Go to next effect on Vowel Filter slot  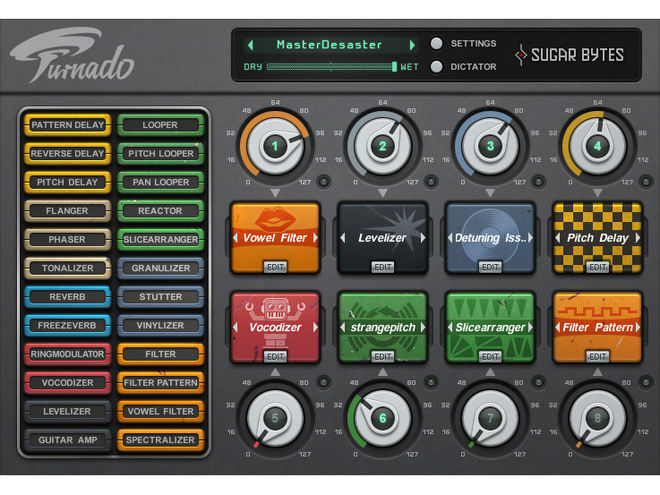pos(315,238)
